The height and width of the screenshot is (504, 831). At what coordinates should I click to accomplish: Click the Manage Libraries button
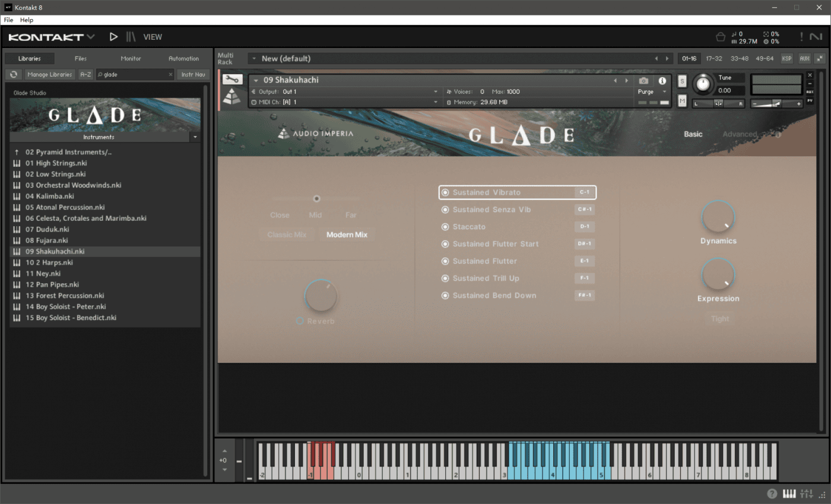[x=50, y=74]
